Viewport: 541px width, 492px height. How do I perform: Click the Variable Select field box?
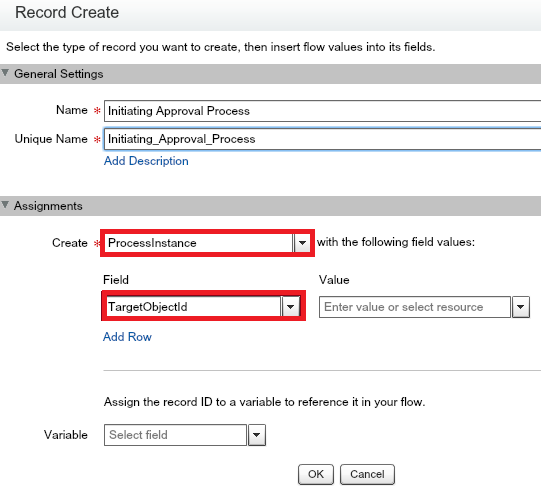tap(175, 435)
